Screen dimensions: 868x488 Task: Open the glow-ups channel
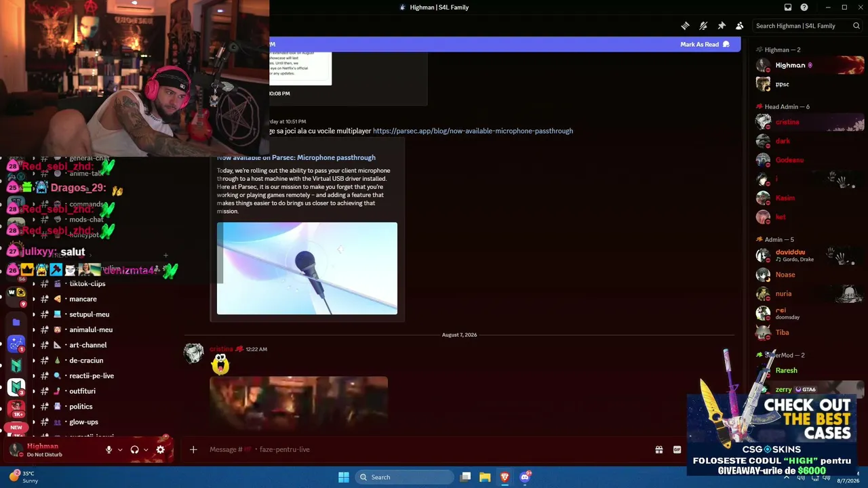click(x=83, y=422)
